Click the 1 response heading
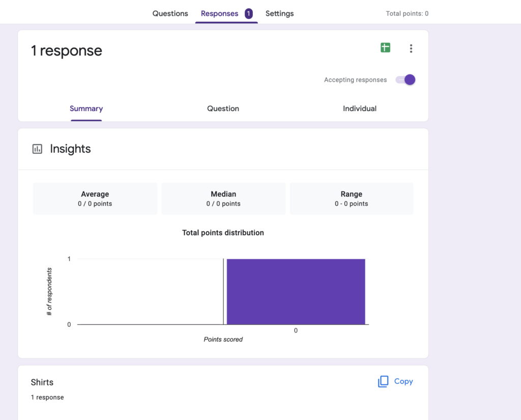 (x=67, y=51)
